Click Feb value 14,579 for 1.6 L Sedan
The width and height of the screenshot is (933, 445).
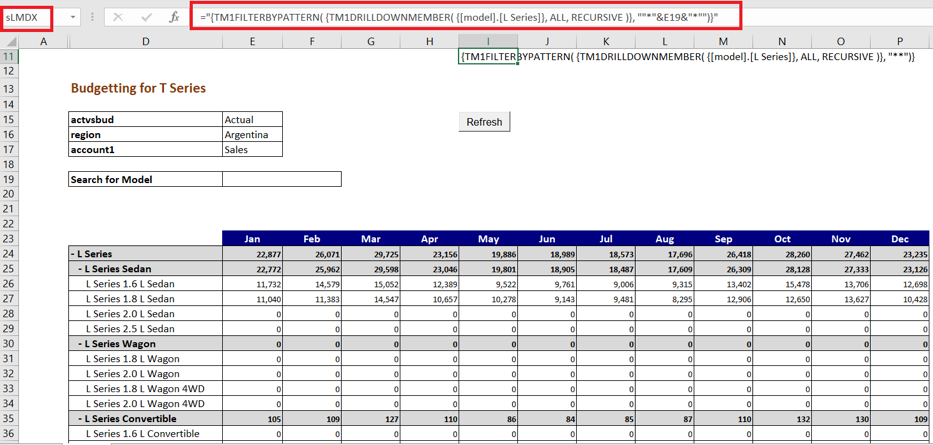[x=312, y=284]
